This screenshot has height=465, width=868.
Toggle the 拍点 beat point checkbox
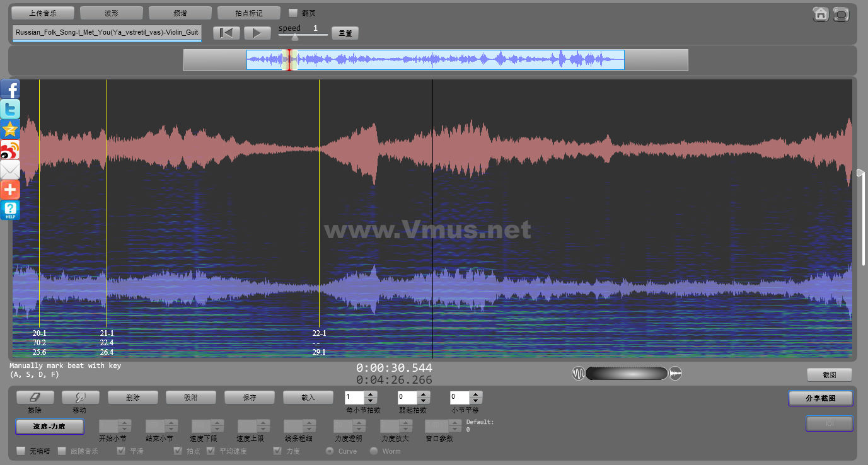click(178, 451)
